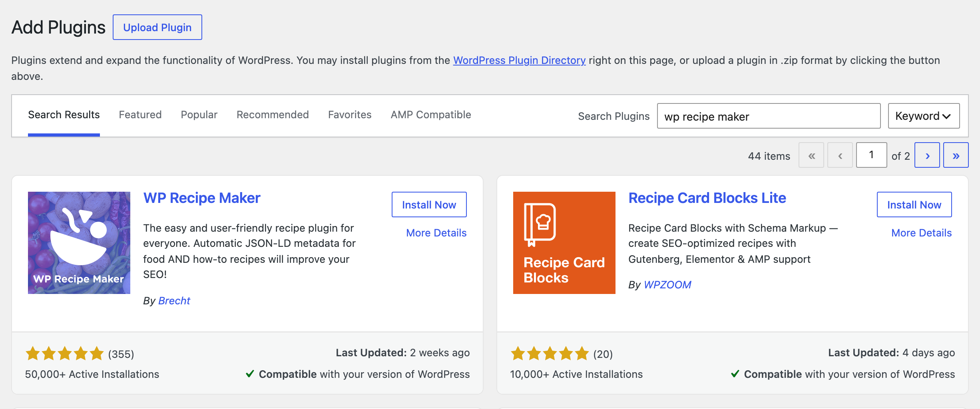Click the '44 items' count text
Viewport: 980px width, 409px height.
click(x=769, y=156)
